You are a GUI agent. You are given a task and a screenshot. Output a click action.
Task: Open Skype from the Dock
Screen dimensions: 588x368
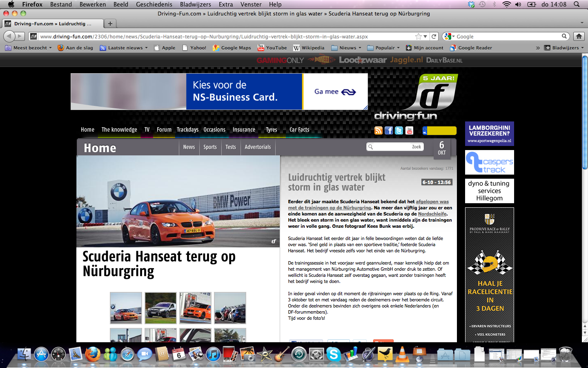(x=333, y=354)
